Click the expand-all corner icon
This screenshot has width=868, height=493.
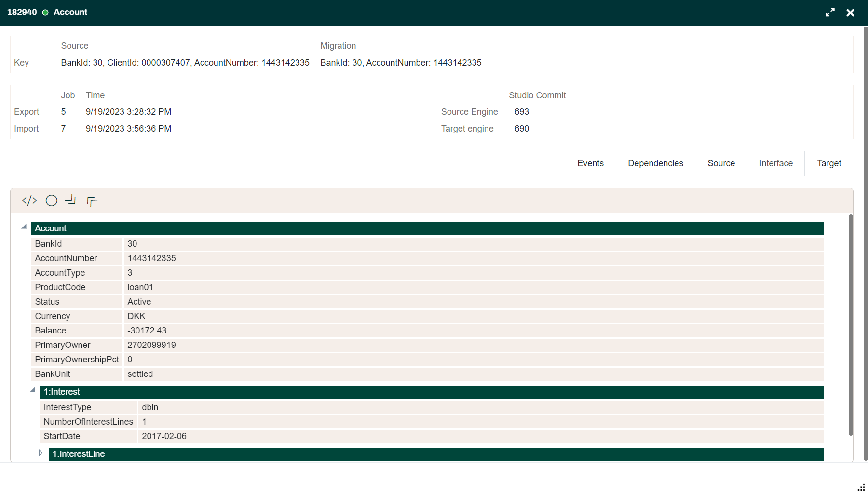92,201
